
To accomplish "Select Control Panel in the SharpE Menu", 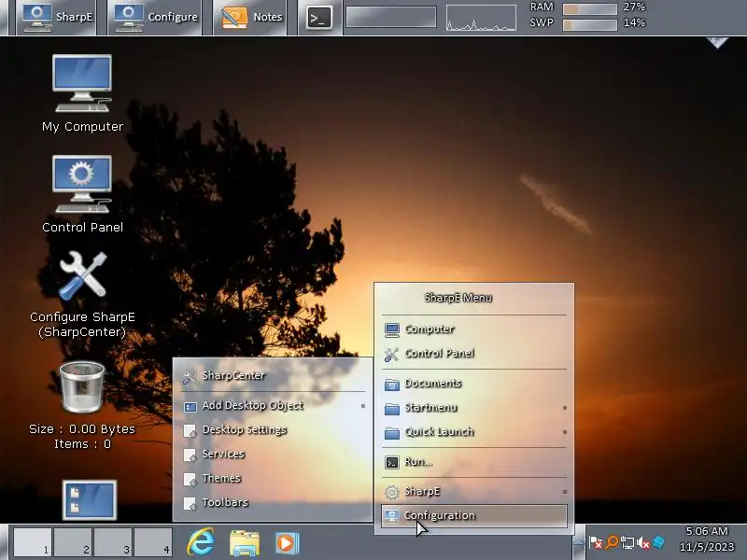I will pos(474,354).
